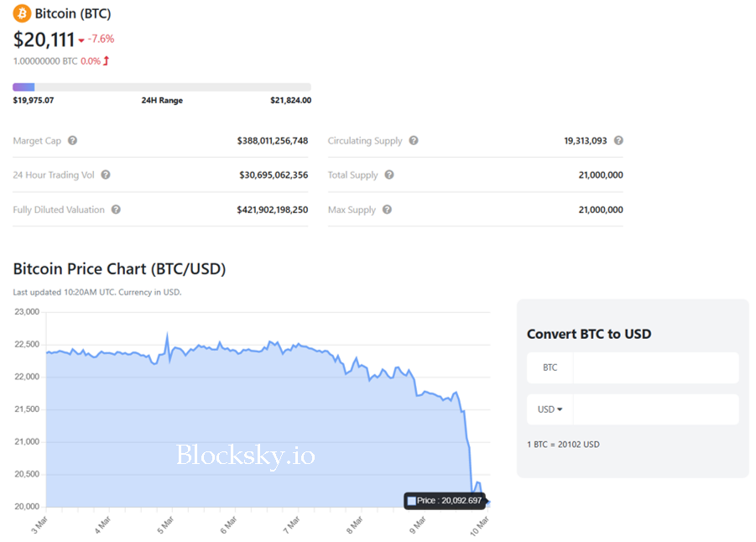Select the $421,902,198,250 valuation value
This screenshot has width=756, height=542.
click(x=273, y=210)
